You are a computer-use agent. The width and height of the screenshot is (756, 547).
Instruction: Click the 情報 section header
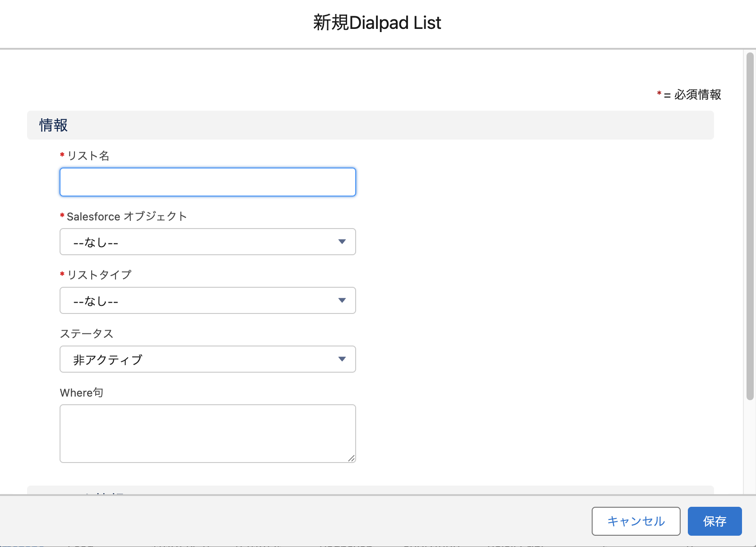point(54,125)
